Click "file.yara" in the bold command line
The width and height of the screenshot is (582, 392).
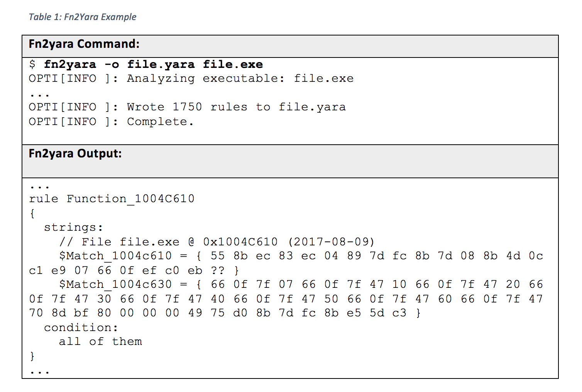click(x=161, y=64)
